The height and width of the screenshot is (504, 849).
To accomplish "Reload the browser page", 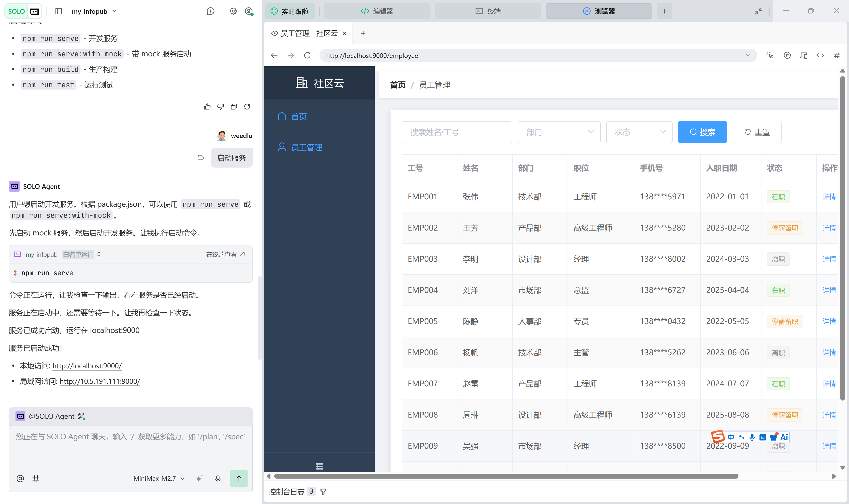I will coord(307,55).
